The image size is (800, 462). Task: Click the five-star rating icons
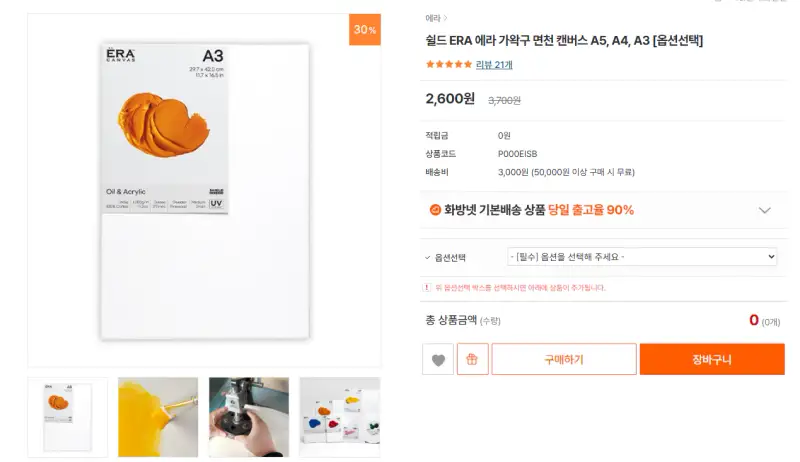click(448, 65)
